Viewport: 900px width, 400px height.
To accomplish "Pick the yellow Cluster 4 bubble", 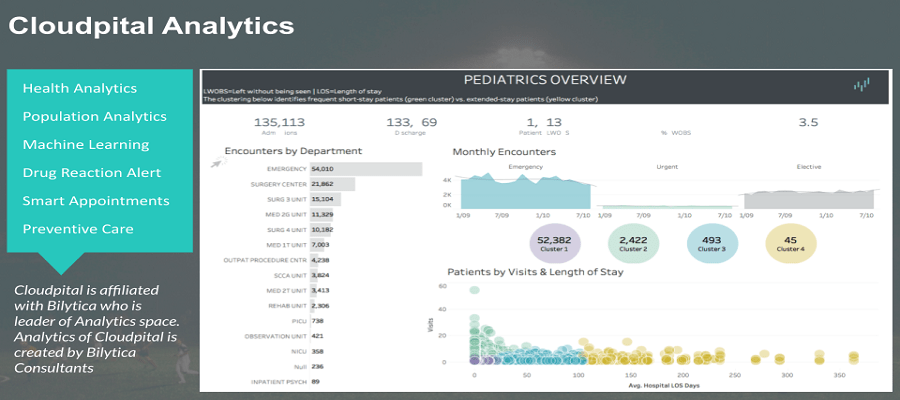I will coord(792,244).
